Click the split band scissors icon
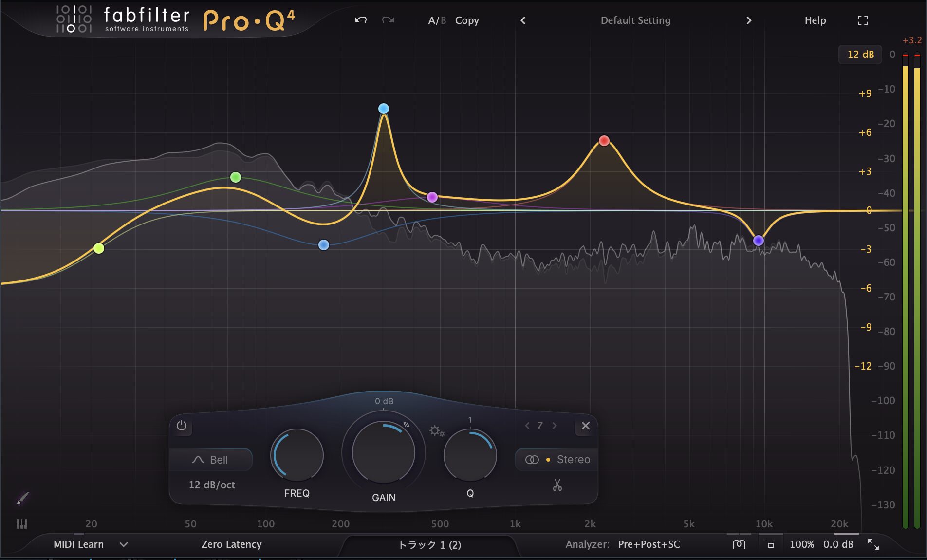Screen dimensions: 927x560 pos(557,485)
